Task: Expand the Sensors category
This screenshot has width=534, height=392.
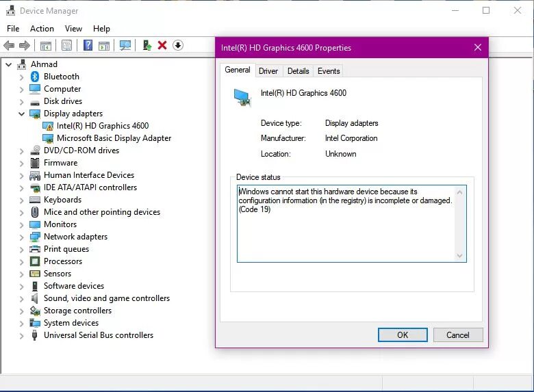Action: click(x=21, y=274)
